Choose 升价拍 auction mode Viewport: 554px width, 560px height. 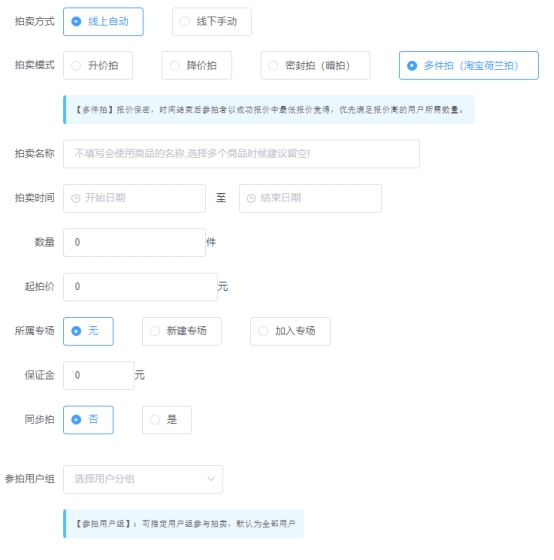click(98, 66)
